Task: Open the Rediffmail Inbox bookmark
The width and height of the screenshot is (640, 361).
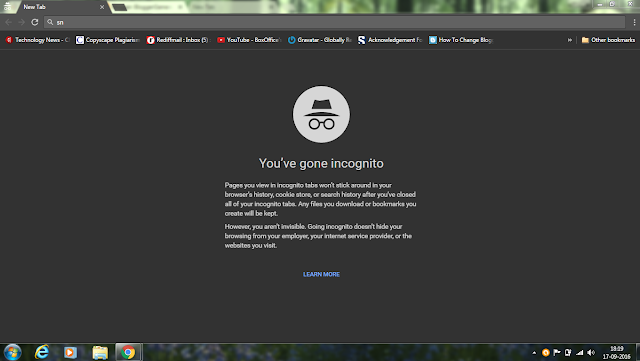Action: tap(179, 40)
